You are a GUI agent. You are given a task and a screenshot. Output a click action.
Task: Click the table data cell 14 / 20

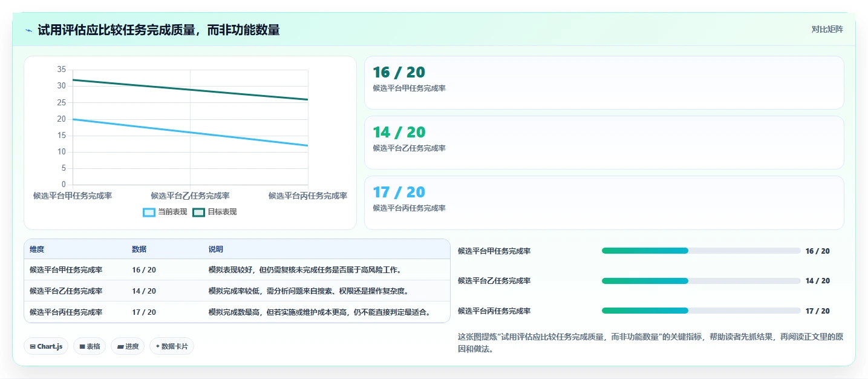[144, 291]
